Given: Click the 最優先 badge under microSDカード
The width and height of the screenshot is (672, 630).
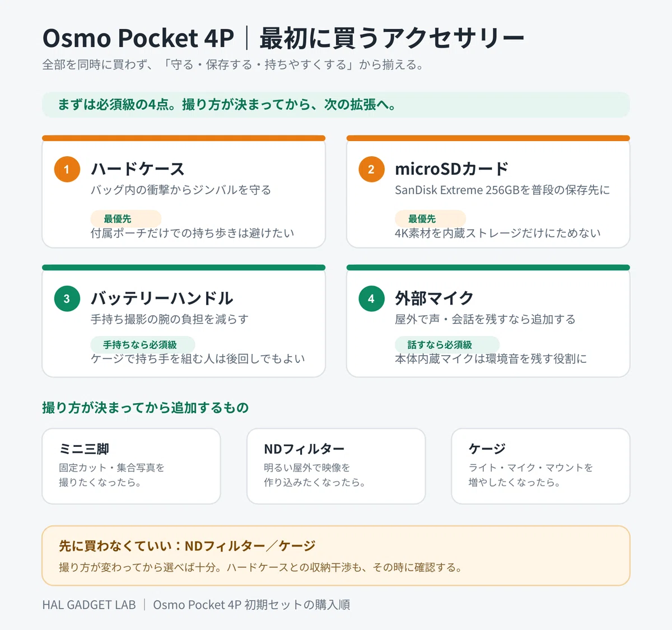Looking at the screenshot, I should pos(430,218).
